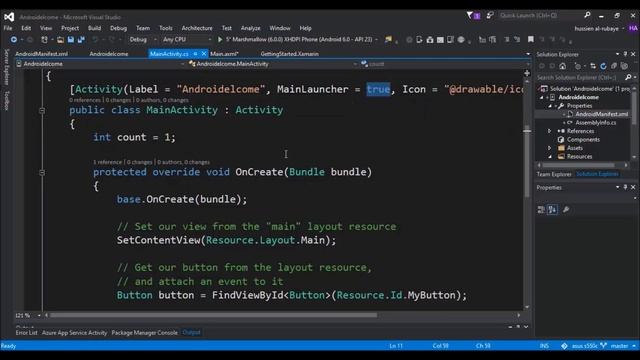
Task: Collapse the MainActivity class outline region
Action: point(42,110)
